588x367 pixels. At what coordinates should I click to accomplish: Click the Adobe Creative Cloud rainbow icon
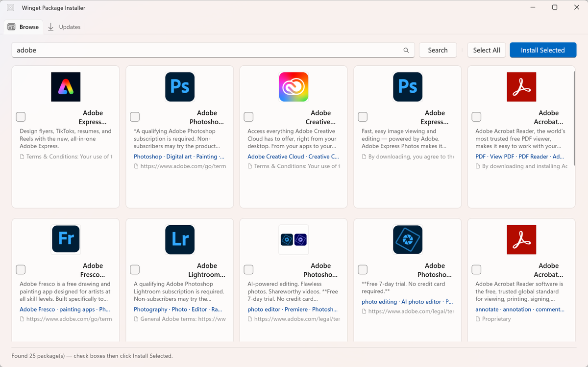click(x=294, y=87)
